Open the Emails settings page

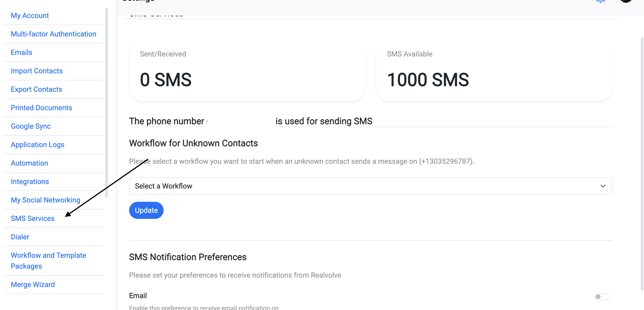21,52
